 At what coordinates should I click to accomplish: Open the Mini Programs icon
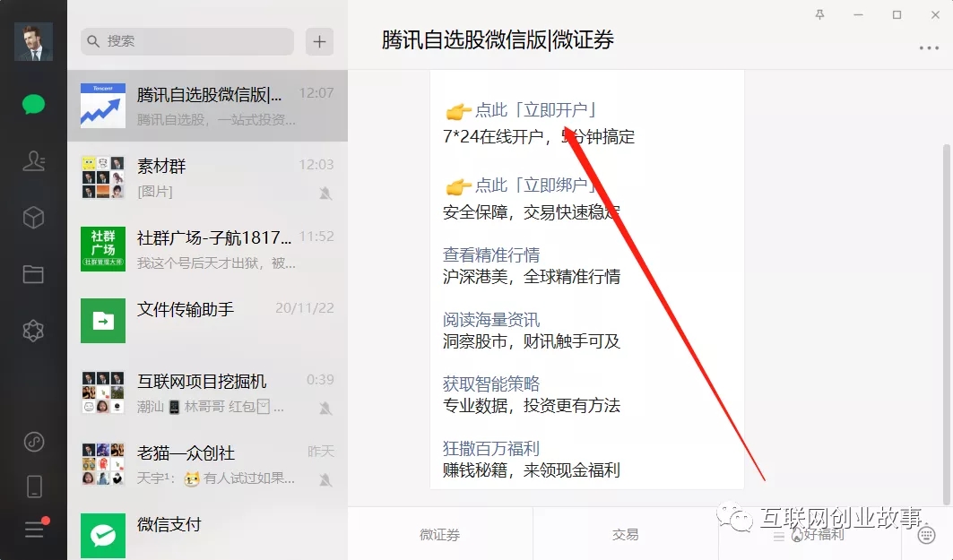[33, 442]
